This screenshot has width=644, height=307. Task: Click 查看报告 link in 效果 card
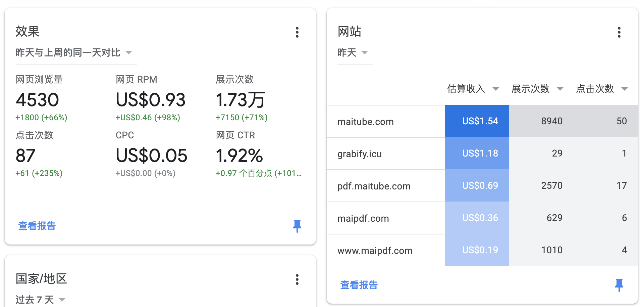[37, 226]
